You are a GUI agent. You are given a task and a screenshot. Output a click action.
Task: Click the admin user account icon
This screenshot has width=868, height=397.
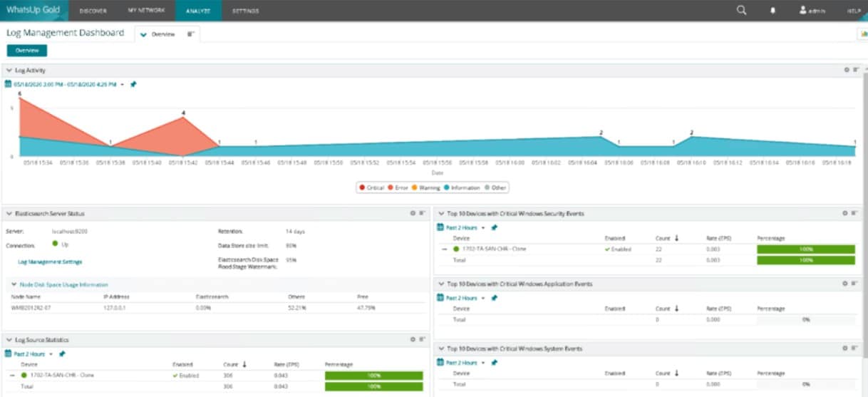click(x=802, y=11)
